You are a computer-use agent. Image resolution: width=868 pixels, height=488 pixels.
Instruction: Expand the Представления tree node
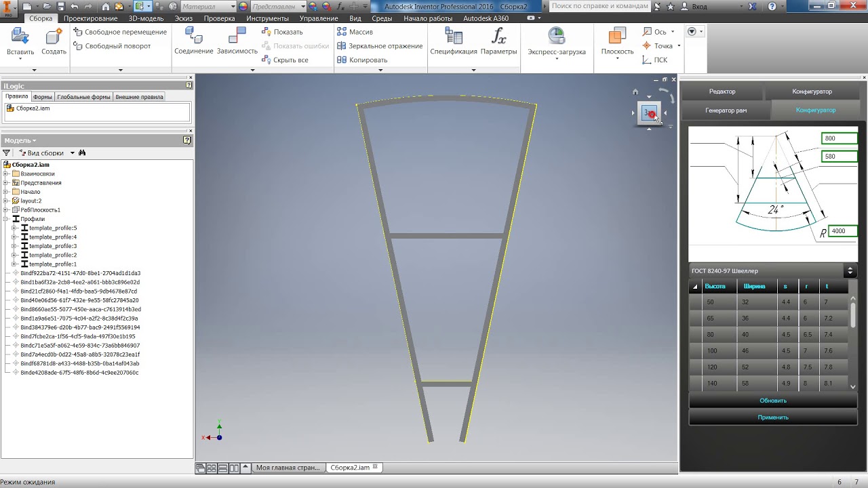coord(5,183)
